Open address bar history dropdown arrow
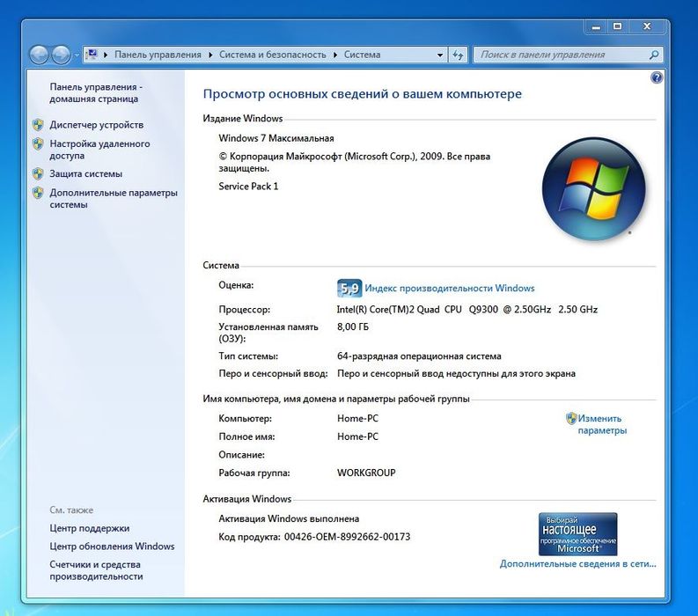Image resolution: width=698 pixels, height=616 pixels. coord(440,55)
